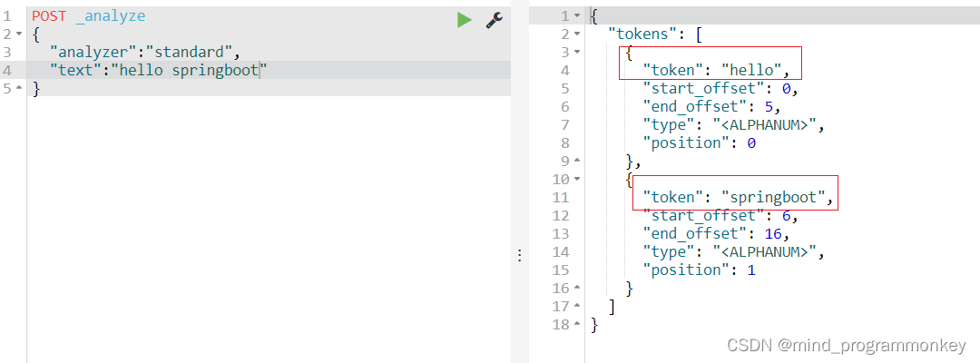Image resolution: width=980 pixels, height=363 pixels.
Task: Click line number 3 in the request editor gutter
Action: pyautogui.click(x=7, y=53)
